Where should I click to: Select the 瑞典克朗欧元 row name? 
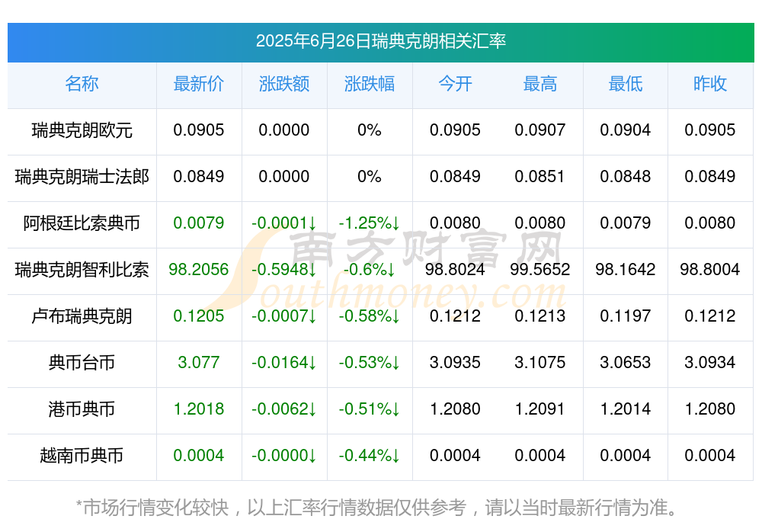[82, 130]
